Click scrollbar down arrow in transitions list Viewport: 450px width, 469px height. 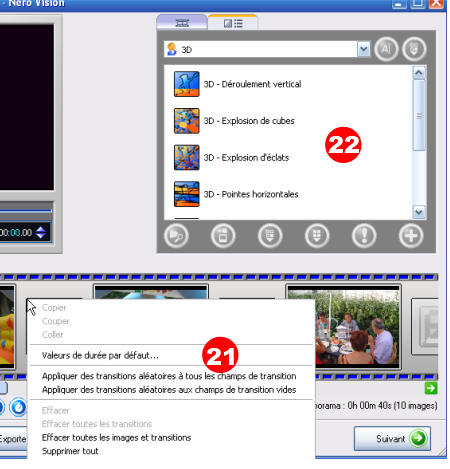(419, 212)
